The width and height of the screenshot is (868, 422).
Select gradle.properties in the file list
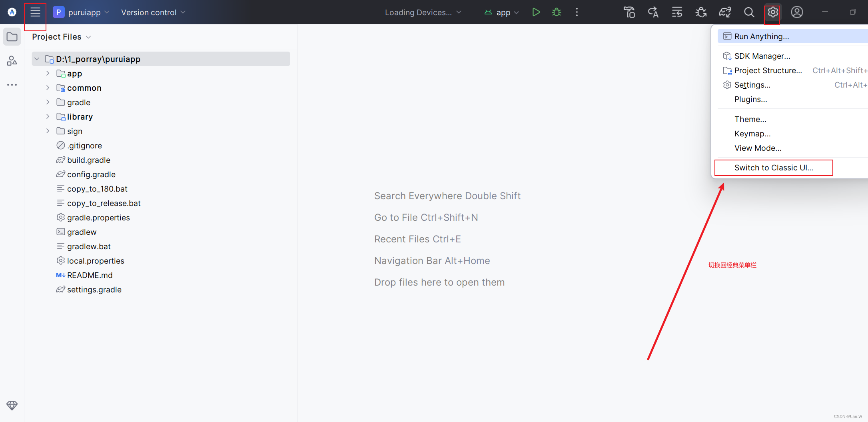coord(98,217)
